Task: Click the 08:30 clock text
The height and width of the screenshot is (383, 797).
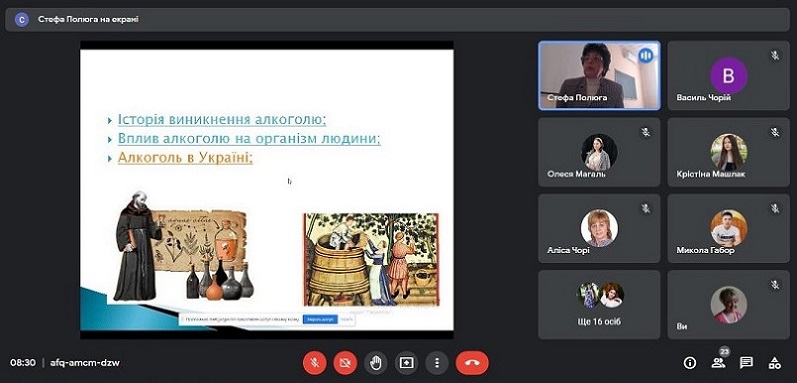Action: click(23, 363)
